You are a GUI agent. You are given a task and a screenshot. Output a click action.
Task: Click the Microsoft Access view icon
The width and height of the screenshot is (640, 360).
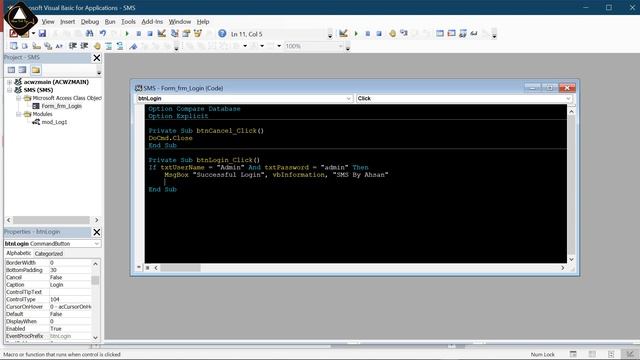13,33
